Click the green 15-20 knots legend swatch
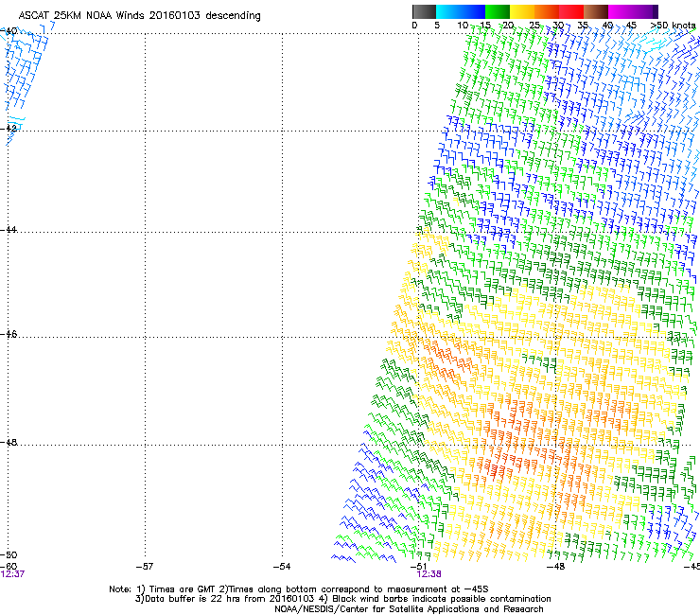This screenshot has height=615, width=700. pos(498,11)
